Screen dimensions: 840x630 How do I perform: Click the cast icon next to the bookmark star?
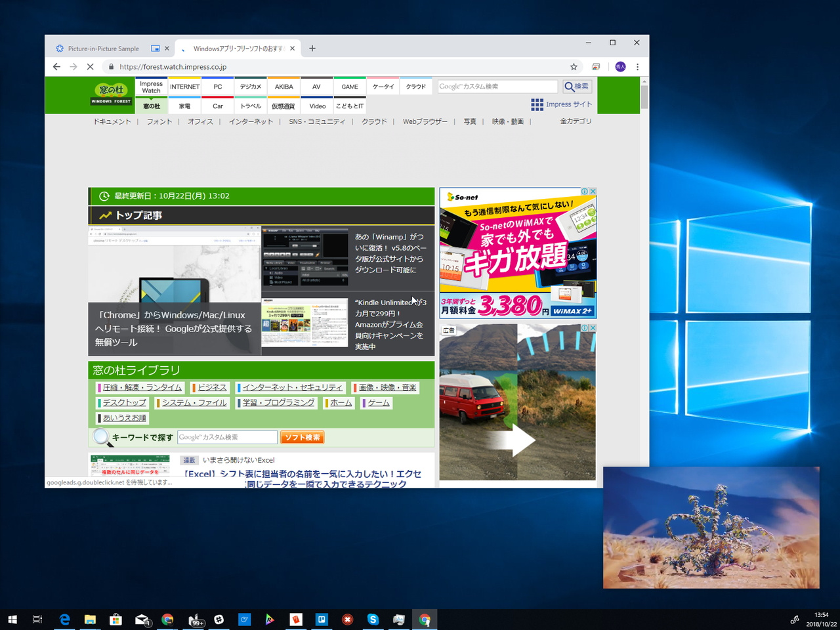[x=596, y=66]
